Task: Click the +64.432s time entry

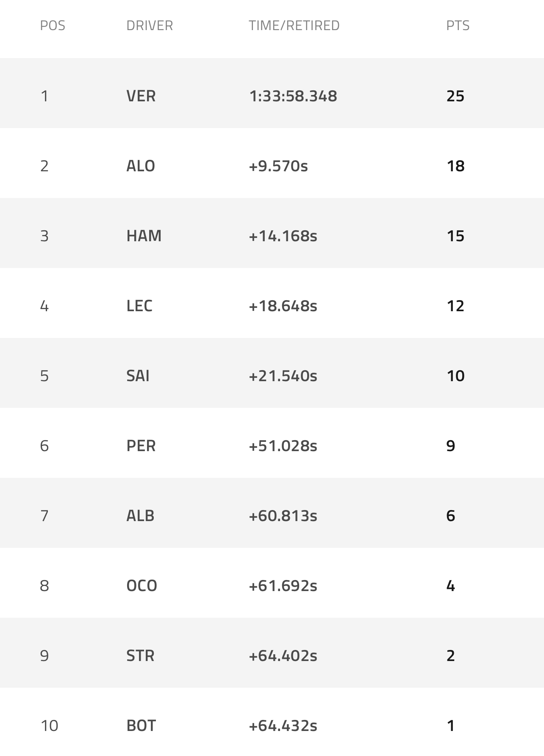Action: (283, 726)
